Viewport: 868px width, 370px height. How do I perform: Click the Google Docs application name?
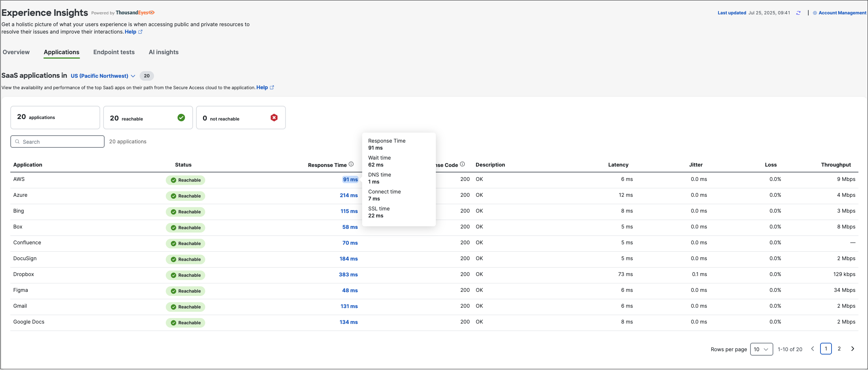pyautogui.click(x=29, y=322)
